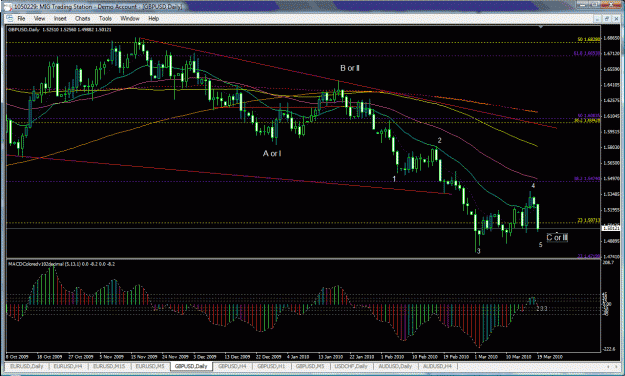Screen dimensions: 625x376
Task: Switch to the EURUSD,H4 chart tab
Action: pyautogui.click(x=68, y=366)
